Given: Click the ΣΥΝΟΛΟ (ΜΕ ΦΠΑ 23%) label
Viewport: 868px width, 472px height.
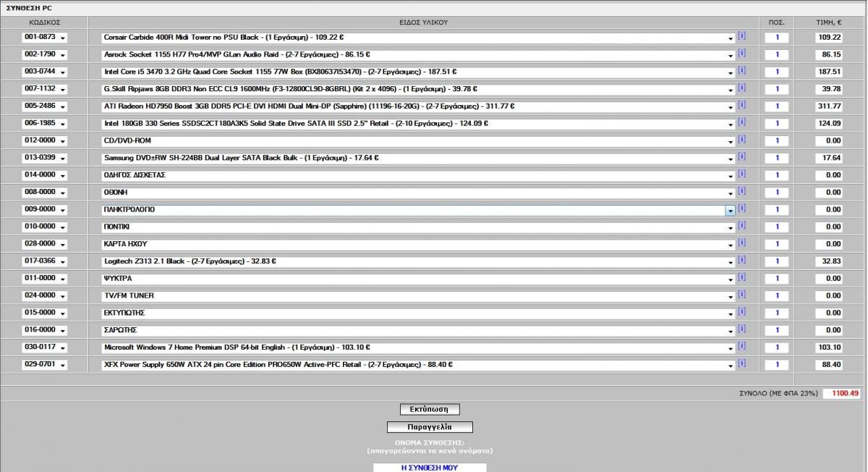Looking at the screenshot, I should (778, 394).
